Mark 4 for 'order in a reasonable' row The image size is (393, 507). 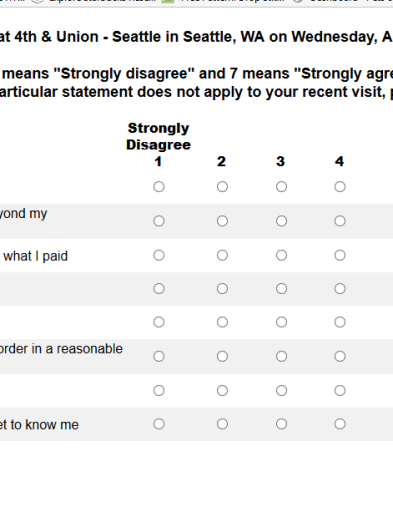[340, 356]
